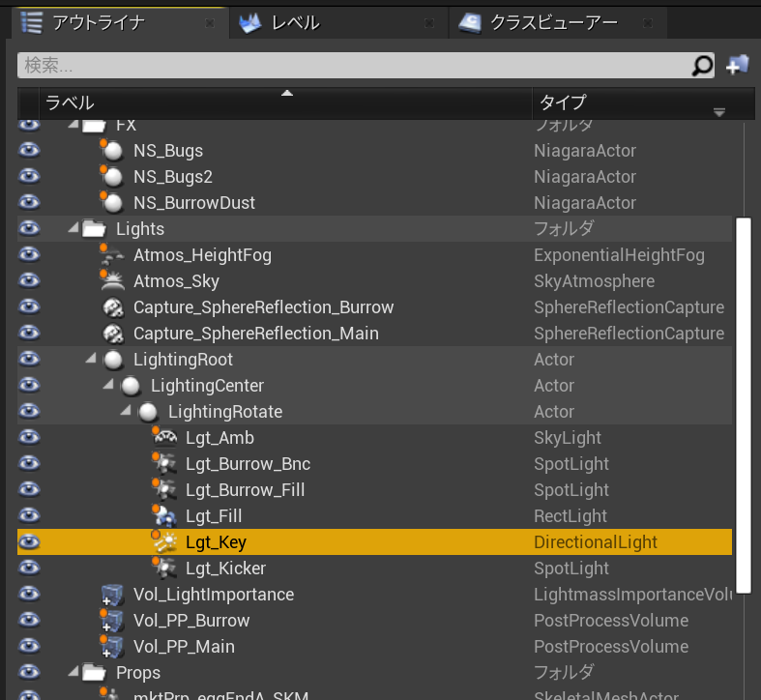This screenshot has height=700, width=761.
Task: Click the Lgt_Kicker spotlight icon
Action: (165, 569)
